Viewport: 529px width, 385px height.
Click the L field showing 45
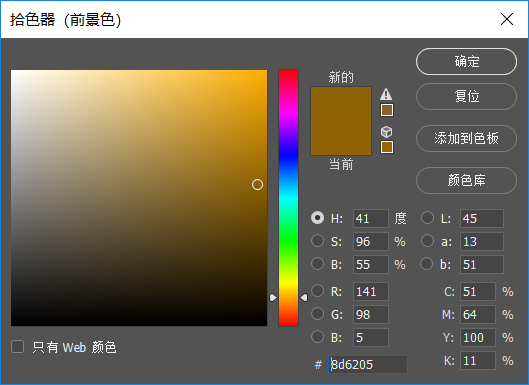click(482, 218)
